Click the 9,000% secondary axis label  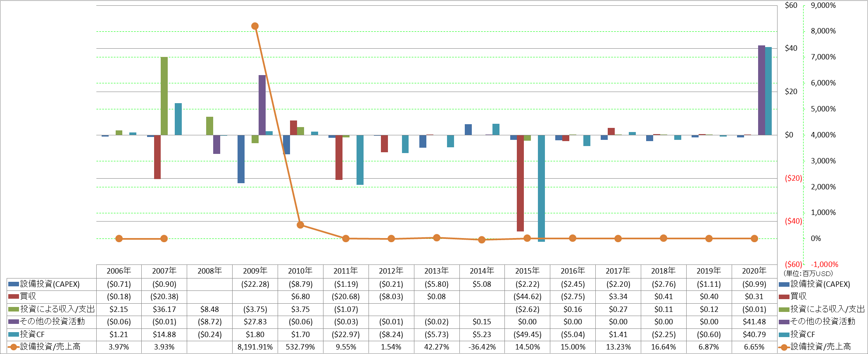click(823, 5)
